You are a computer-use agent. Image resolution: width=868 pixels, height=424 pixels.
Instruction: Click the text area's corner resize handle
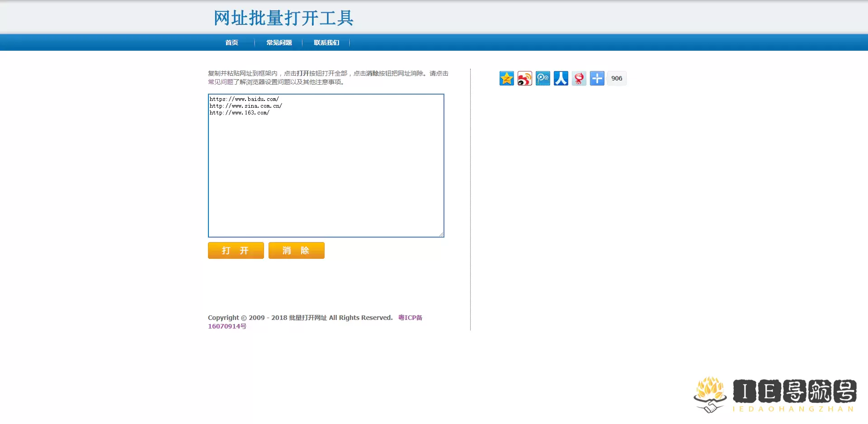(x=441, y=234)
